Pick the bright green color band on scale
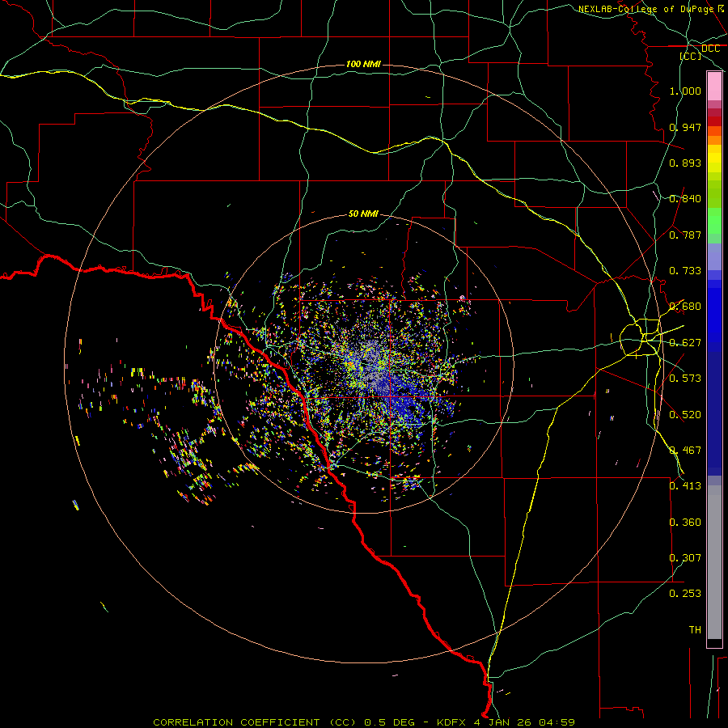 click(x=714, y=221)
